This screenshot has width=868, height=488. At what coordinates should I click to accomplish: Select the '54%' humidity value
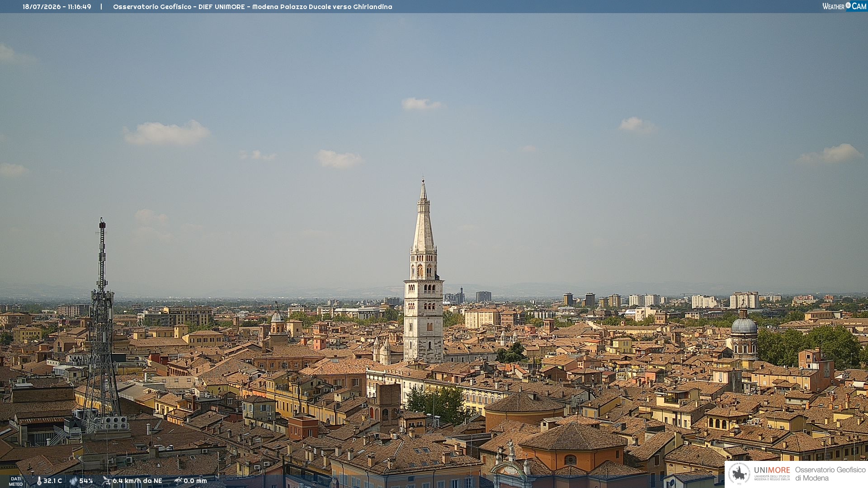86,481
